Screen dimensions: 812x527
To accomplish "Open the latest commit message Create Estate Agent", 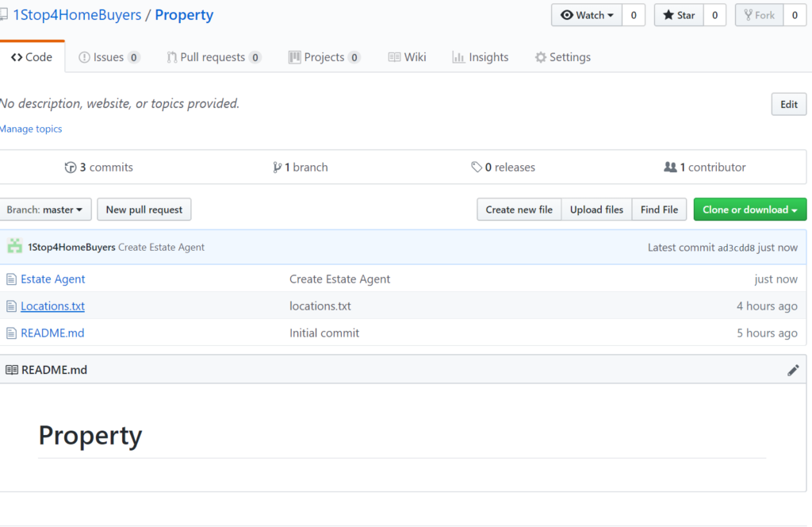I will tap(161, 247).
